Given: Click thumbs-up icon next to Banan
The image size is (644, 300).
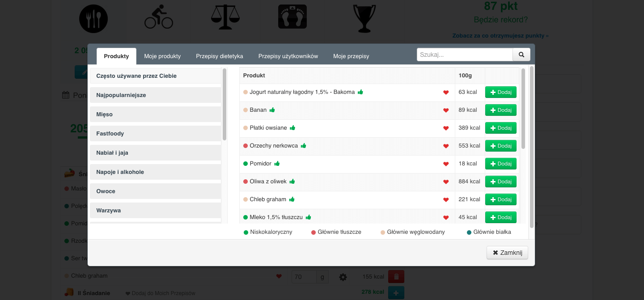Looking at the screenshot, I should coord(272,110).
